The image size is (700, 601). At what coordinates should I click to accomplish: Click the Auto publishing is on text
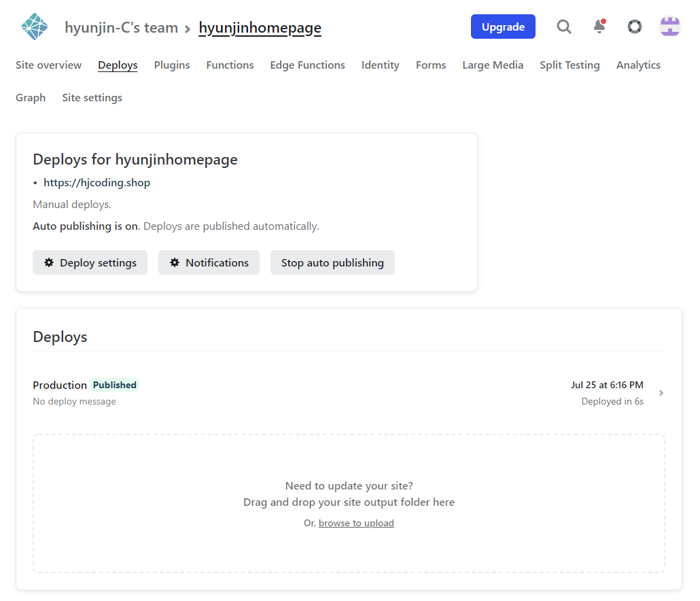point(86,226)
